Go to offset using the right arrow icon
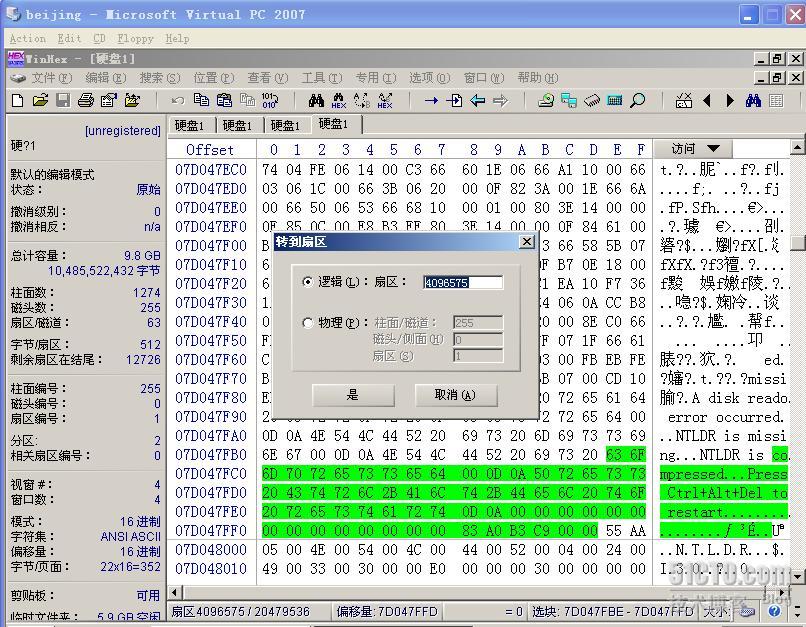This screenshot has width=806, height=627. click(431, 101)
